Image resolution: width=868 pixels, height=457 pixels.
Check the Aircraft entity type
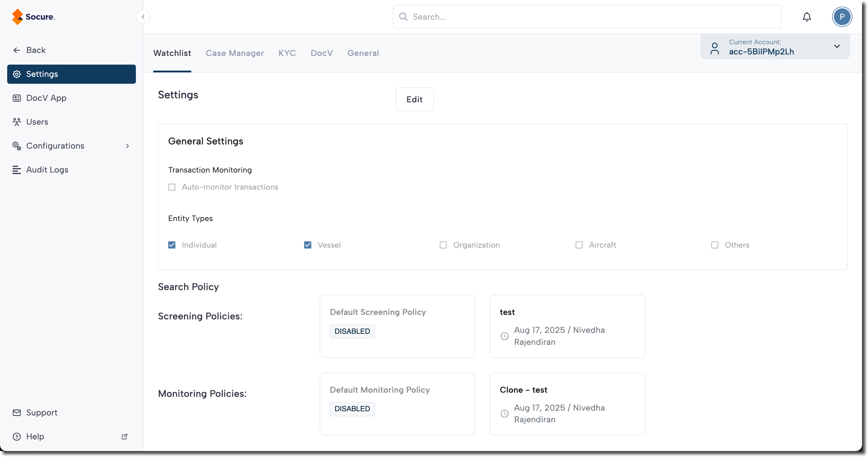click(x=579, y=245)
